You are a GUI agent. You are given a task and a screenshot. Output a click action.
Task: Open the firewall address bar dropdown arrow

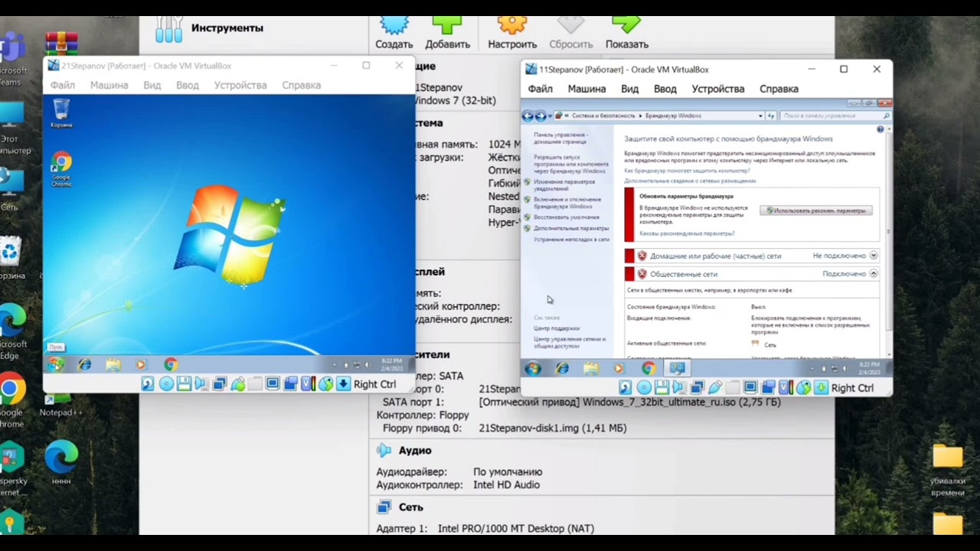pos(760,116)
